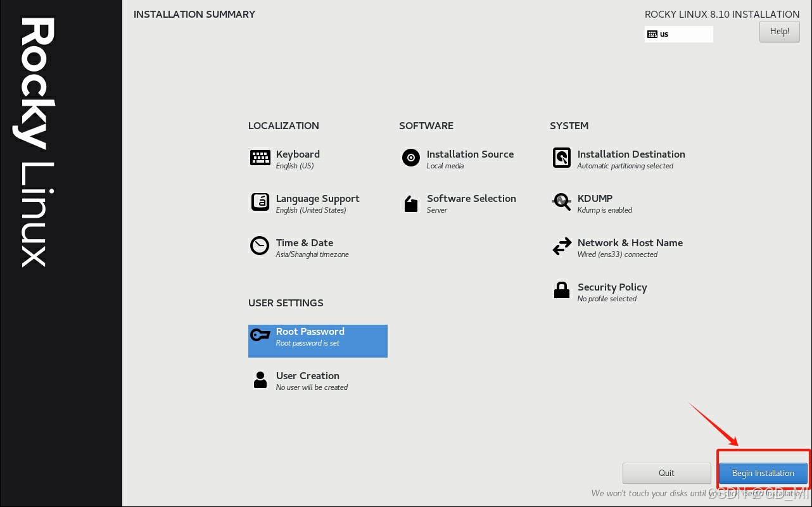812x507 pixels.
Task: Open Security Policy settings
Action: (612, 287)
